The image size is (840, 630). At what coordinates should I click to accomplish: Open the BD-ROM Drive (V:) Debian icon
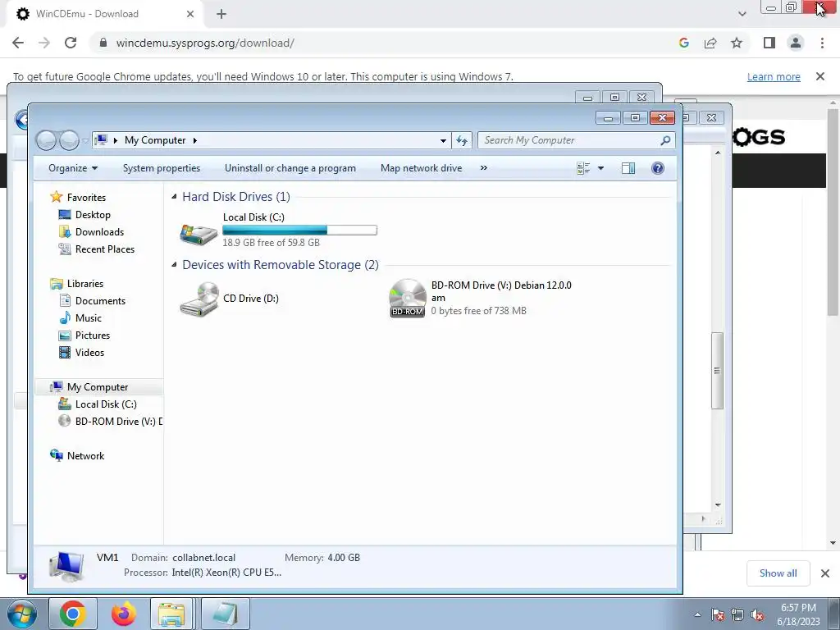407,298
